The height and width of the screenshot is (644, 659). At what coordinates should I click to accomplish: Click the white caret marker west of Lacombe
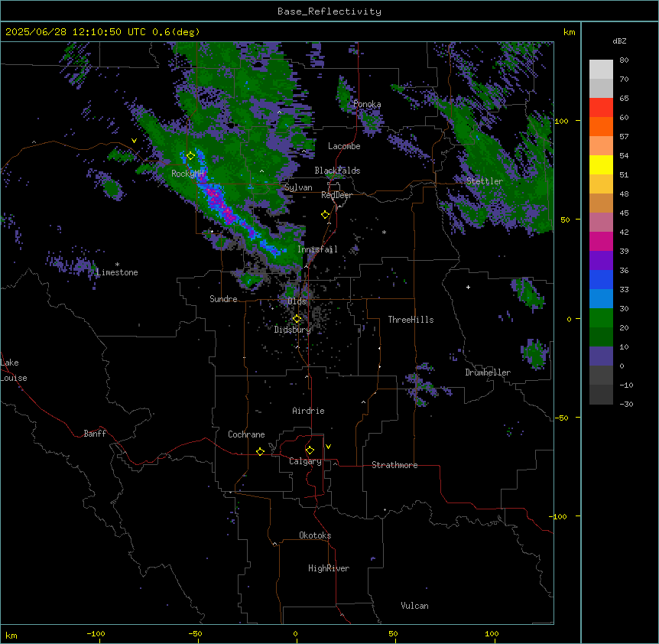click(304, 151)
